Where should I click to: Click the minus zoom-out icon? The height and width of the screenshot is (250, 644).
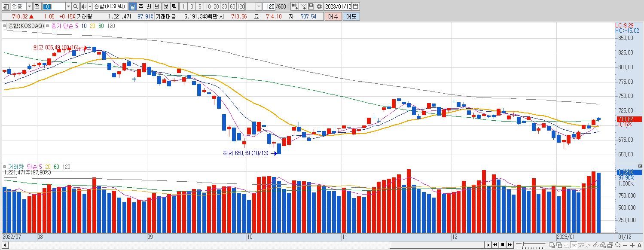625,245
